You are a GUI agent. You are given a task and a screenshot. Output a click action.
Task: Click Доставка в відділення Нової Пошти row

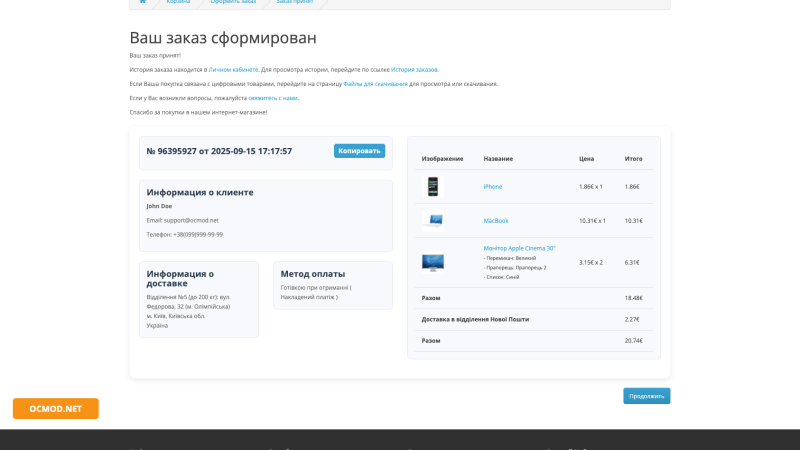click(x=534, y=319)
